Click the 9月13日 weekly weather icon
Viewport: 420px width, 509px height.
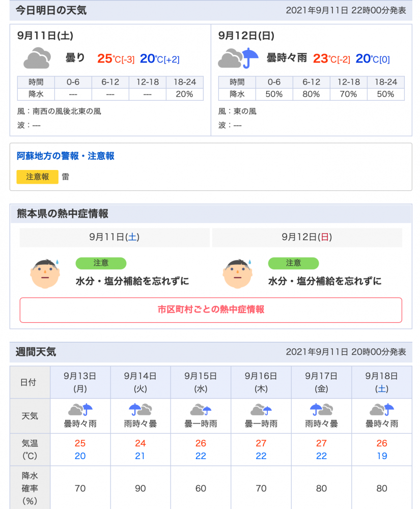80,410
